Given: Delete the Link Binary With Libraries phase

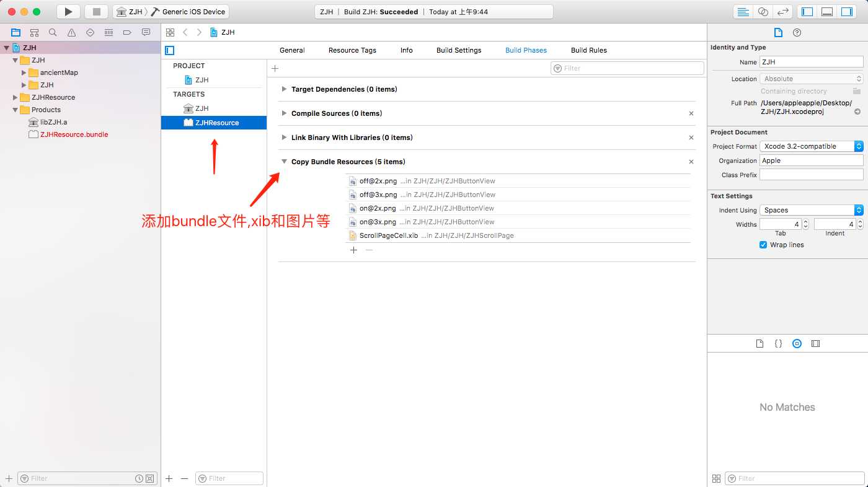Looking at the screenshot, I should pyautogui.click(x=691, y=138).
